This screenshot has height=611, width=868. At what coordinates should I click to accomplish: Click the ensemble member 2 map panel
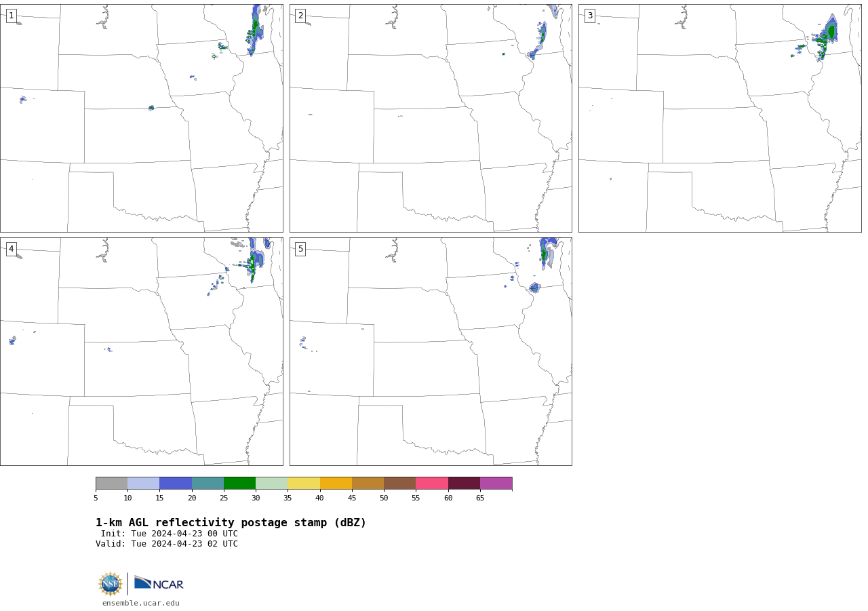(431, 118)
